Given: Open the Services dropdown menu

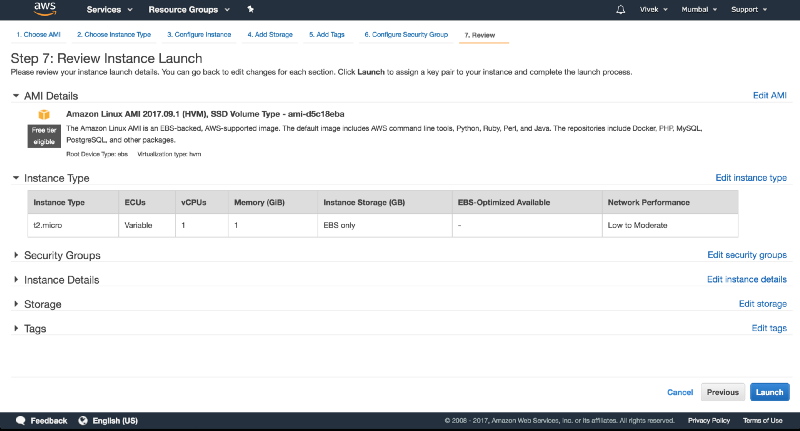Looking at the screenshot, I should tap(109, 10).
